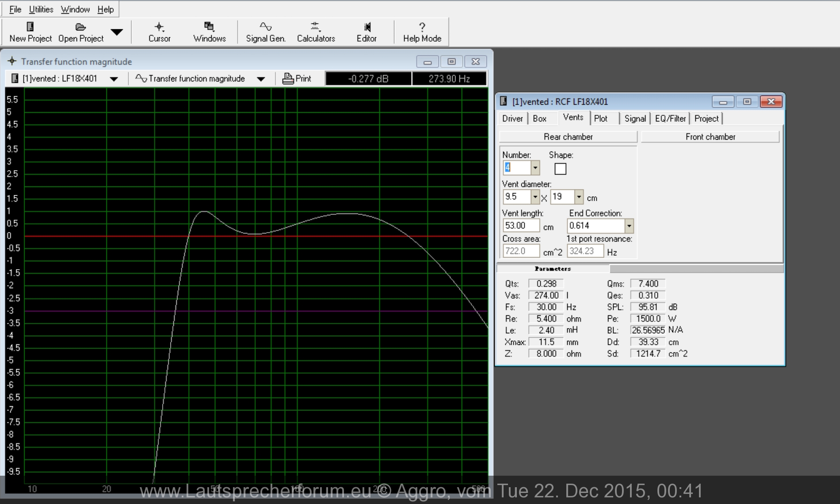Click the BL value 26.56965

(648, 330)
